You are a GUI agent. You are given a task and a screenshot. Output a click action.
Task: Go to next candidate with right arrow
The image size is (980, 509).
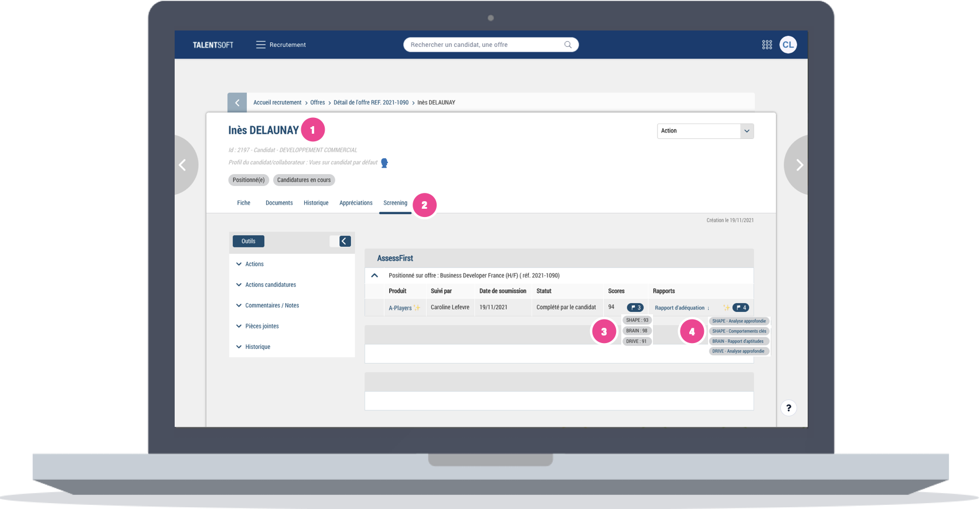coord(798,165)
